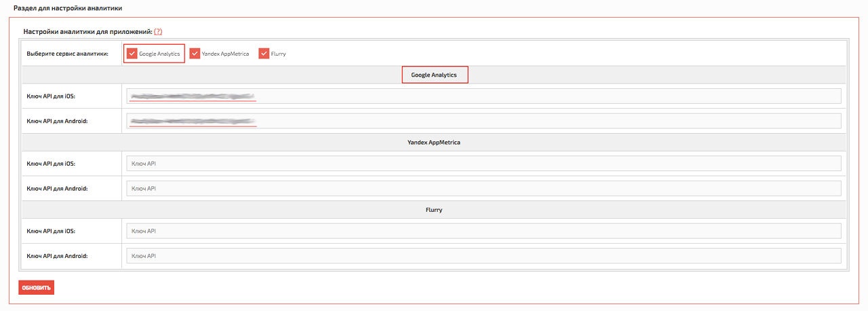Click the Flurry section header
The height and width of the screenshot is (311, 868).
click(434, 210)
